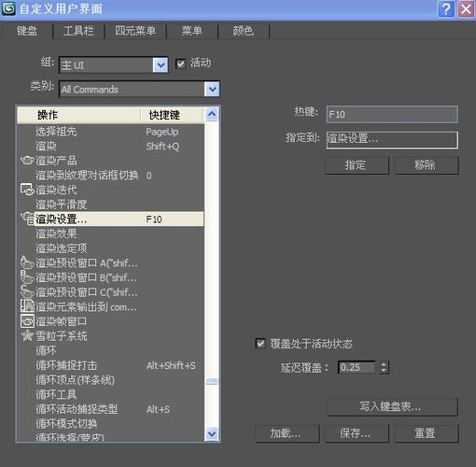Click the 渲染预设窗口 B icon
Image resolution: width=476 pixels, height=467 pixels.
27,277
